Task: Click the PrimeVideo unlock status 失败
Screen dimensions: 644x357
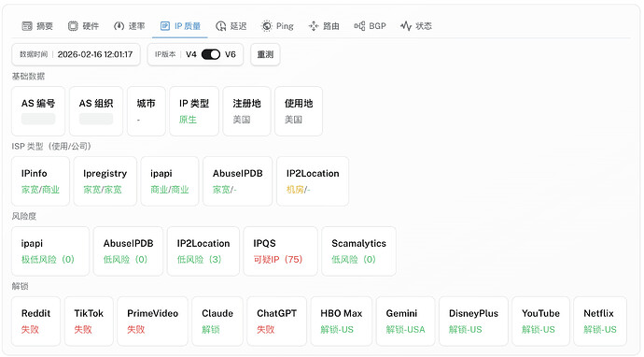Action: point(136,330)
